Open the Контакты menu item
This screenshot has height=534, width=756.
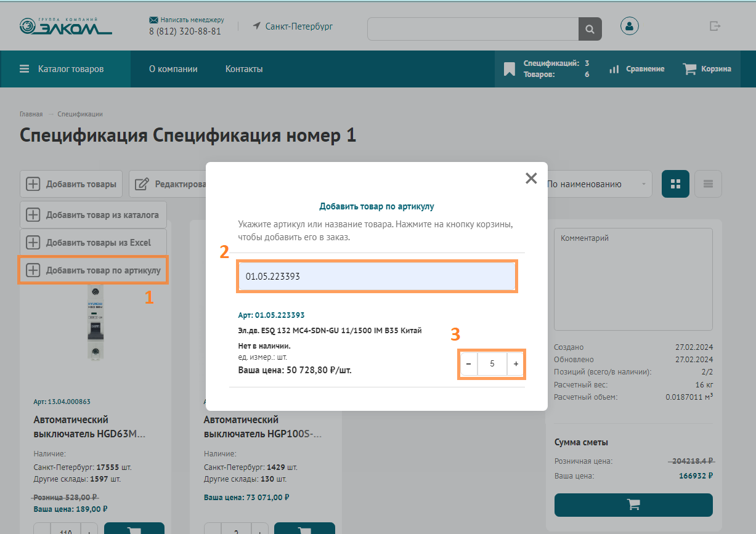pyautogui.click(x=244, y=69)
